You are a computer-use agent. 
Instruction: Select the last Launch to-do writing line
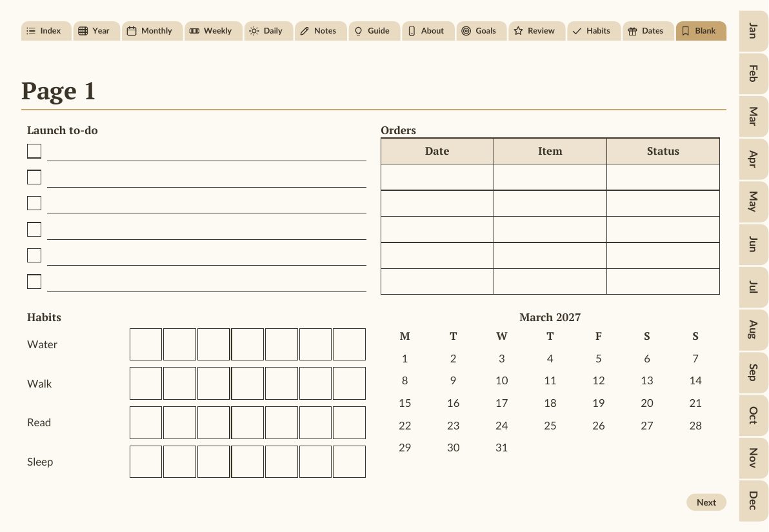(206, 283)
